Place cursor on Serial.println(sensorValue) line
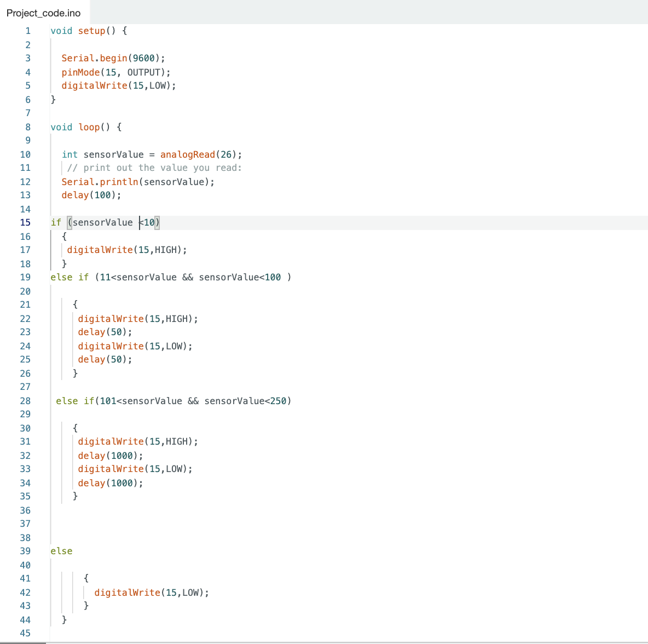The image size is (648, 644). point(137,182)
